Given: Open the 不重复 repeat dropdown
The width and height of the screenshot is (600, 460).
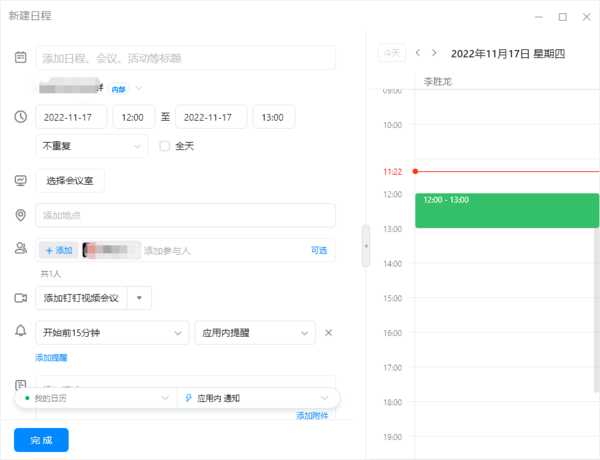Looking at the screenshot, I should pyautogui.click(x=92, y=146).
